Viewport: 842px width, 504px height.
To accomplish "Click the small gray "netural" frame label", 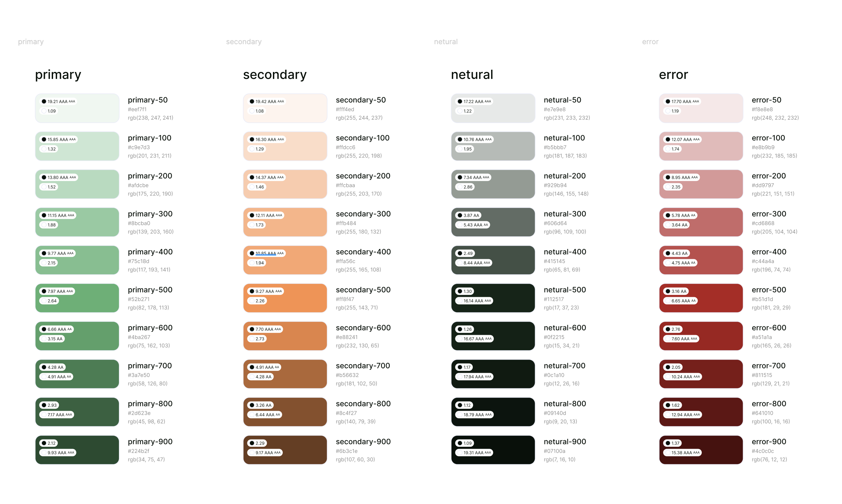I will pyautogui.click(x=446, y=42).
